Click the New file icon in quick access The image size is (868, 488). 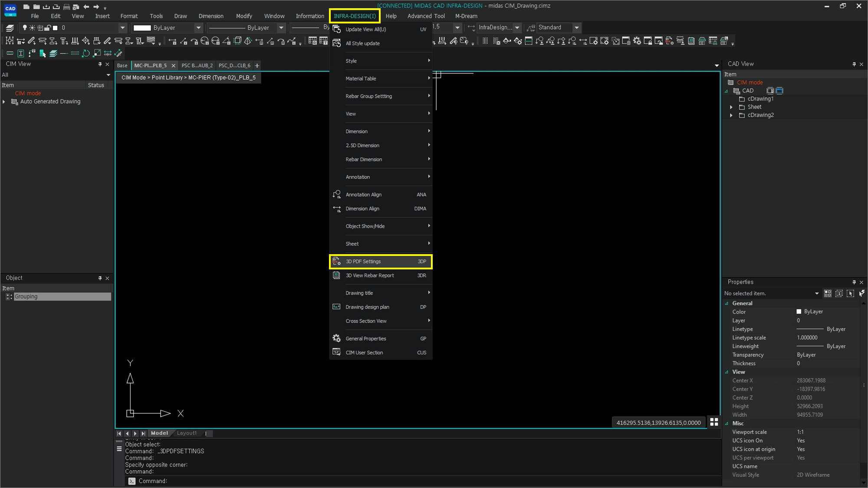click(x=26, y=7)
